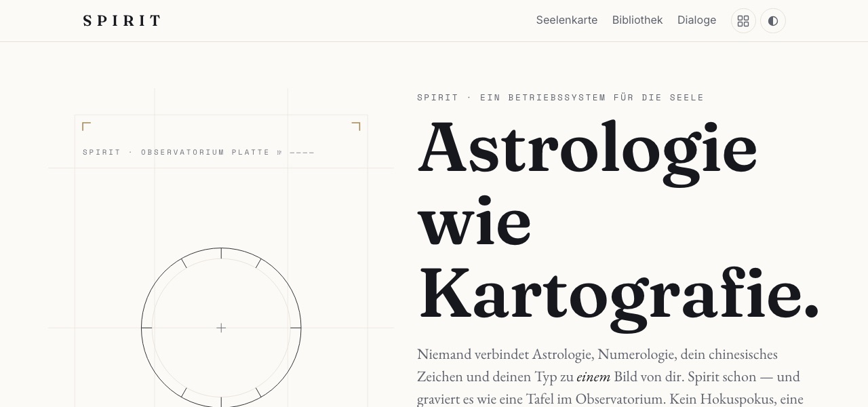The height and width of the screenshot is (407, 868).
Task: Open the grid view icon button
Action: coord(743,20)
